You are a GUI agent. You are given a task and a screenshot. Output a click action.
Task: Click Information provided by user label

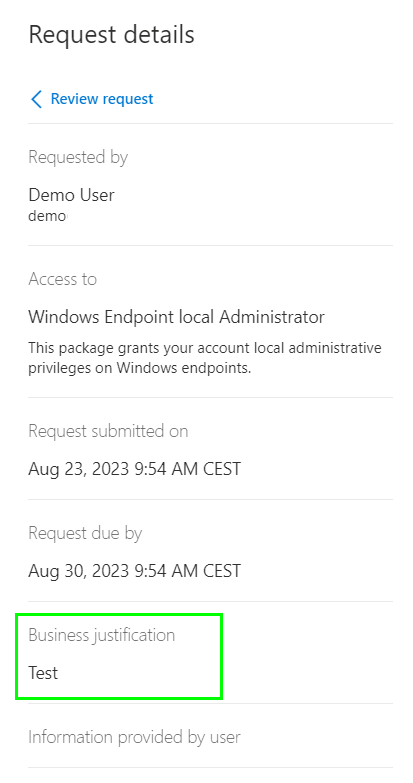click(134, 737)
